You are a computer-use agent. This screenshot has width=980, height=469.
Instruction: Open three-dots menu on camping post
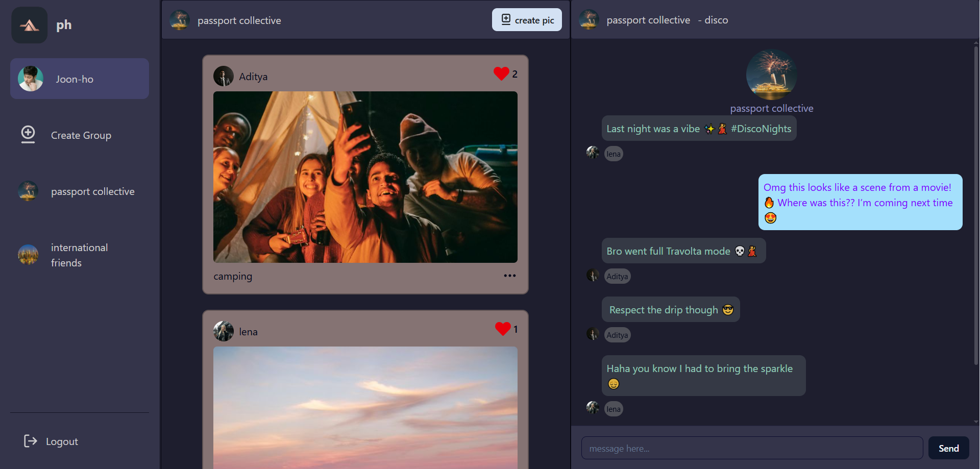(x=510, y=276)
